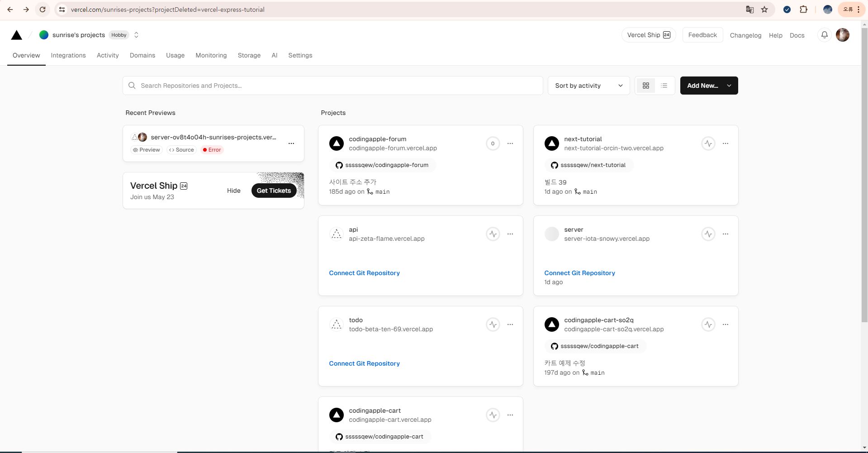Screen dimensions: 868x453
Task: Go back in browser history
Action: tap(10, 9)
